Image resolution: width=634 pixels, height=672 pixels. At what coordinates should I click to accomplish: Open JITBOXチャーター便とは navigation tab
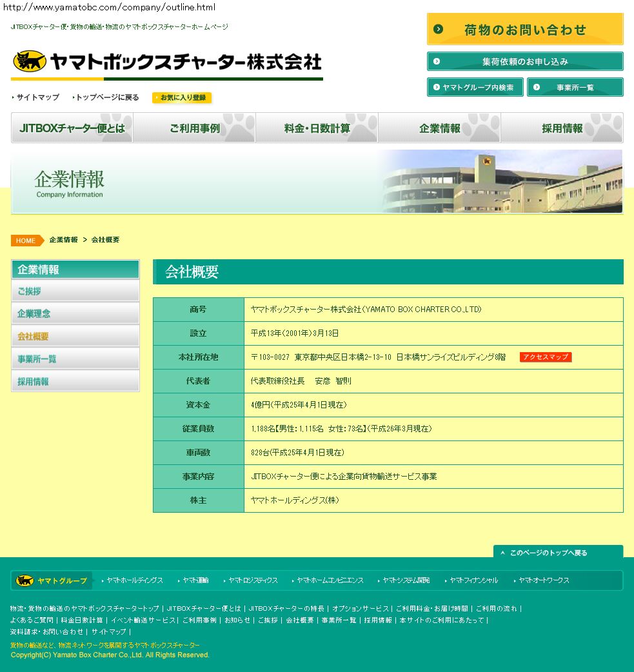[72, 128]
